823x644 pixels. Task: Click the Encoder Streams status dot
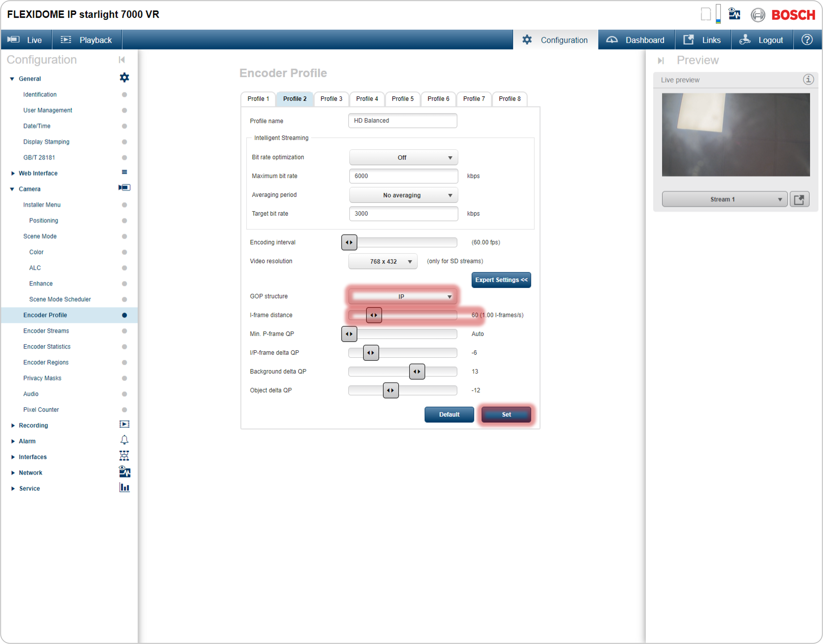(x=124, y=331)
